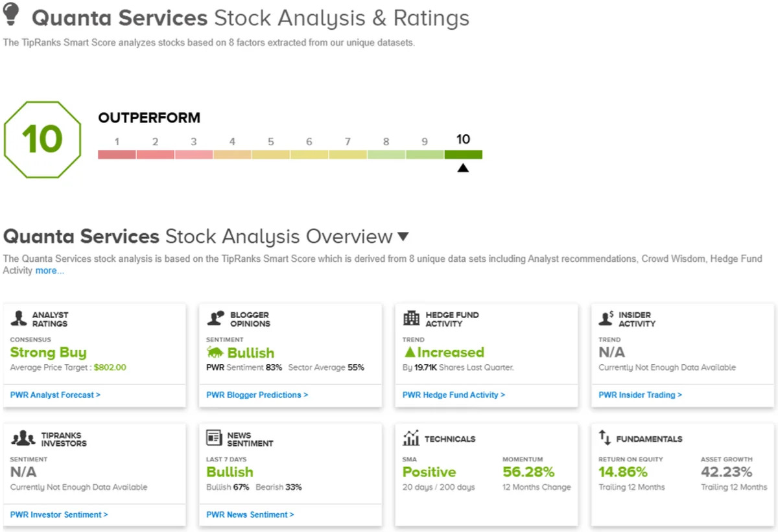Collapse the Stock Analysis Overview arrow
Viewport: 778px width, 532px height.
[x=403, y=237]
